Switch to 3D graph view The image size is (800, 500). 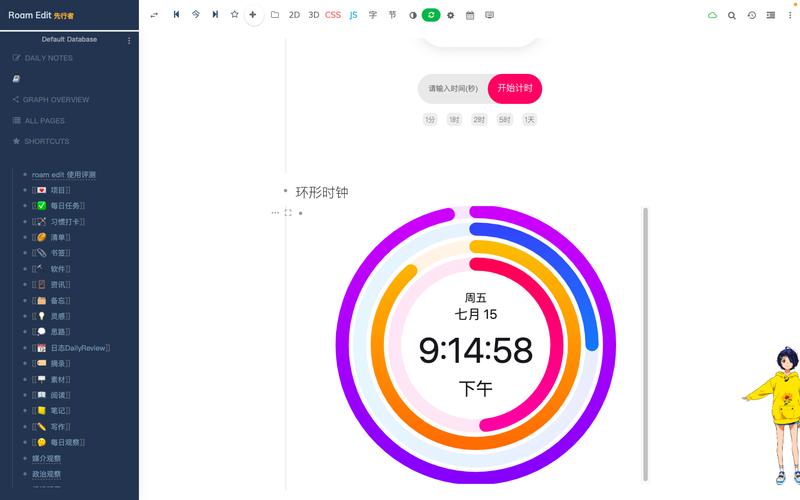pos(314,15)
